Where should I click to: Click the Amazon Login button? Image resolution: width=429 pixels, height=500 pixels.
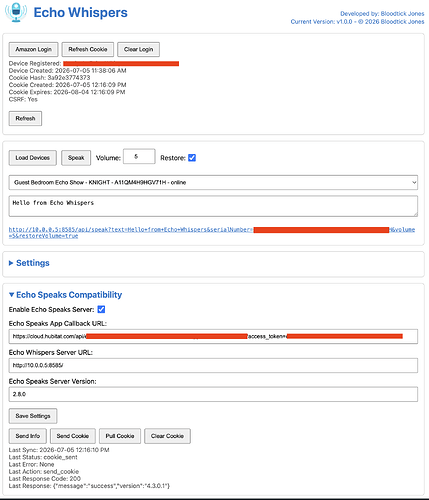tap(33, 49)
